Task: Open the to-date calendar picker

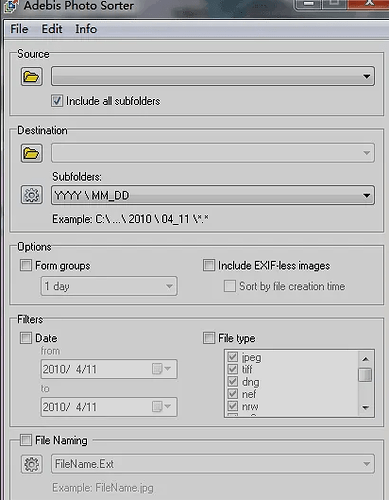Action: point(161,406)
